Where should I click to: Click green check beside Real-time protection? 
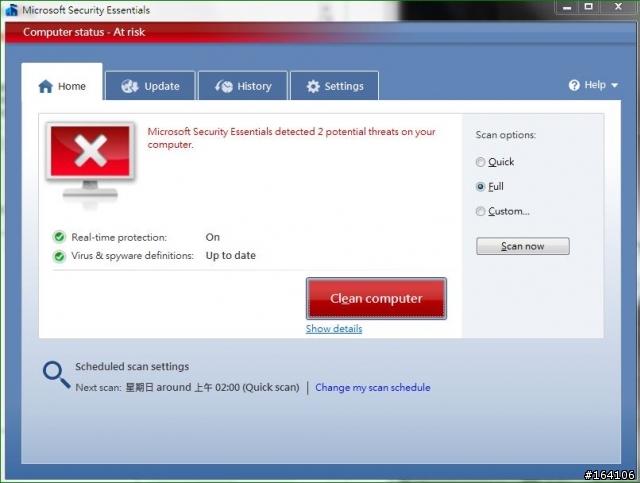(59, 237)
